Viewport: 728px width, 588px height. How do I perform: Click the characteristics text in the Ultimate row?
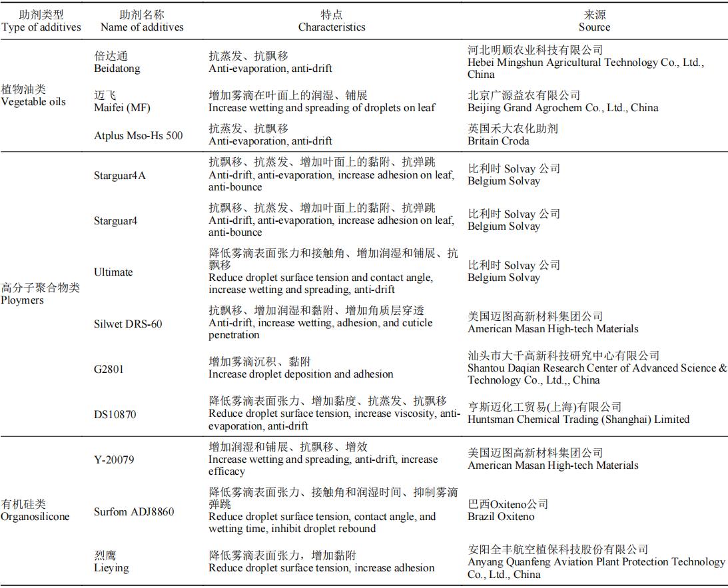click(x=333, y=272)
